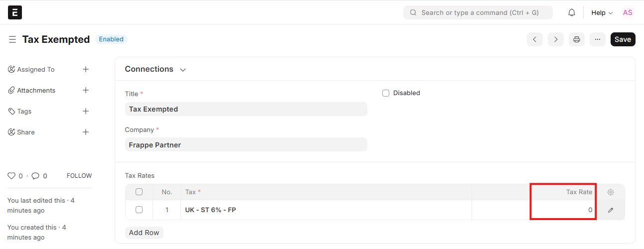
Task: Add an assignee with plus icon
Action: (86, 69)
